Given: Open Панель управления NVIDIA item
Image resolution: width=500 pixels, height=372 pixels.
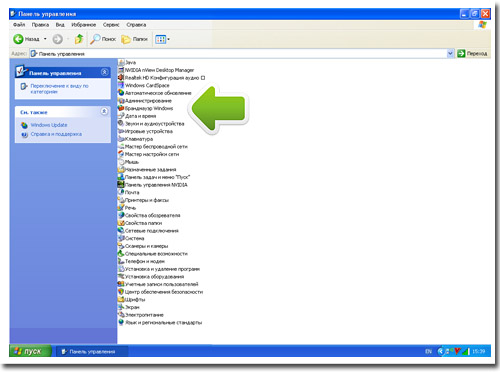Looking at the screenshot, I should [x=153, y=185].
